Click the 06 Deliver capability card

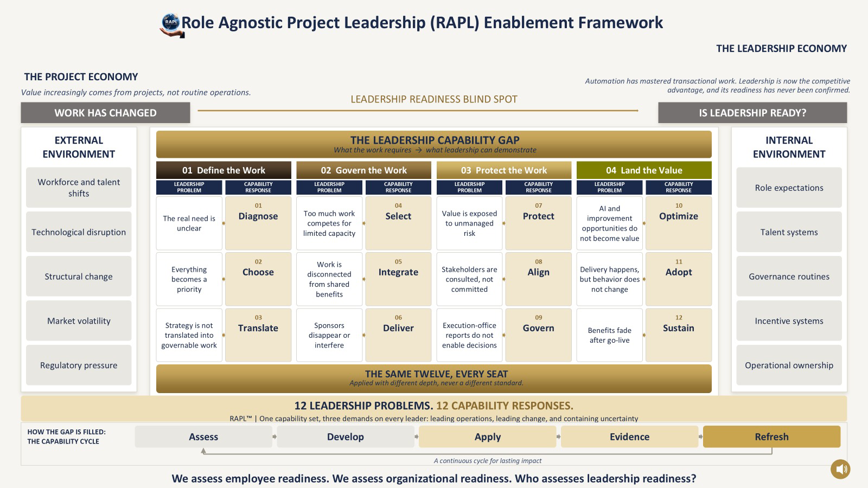click(398, 335)
